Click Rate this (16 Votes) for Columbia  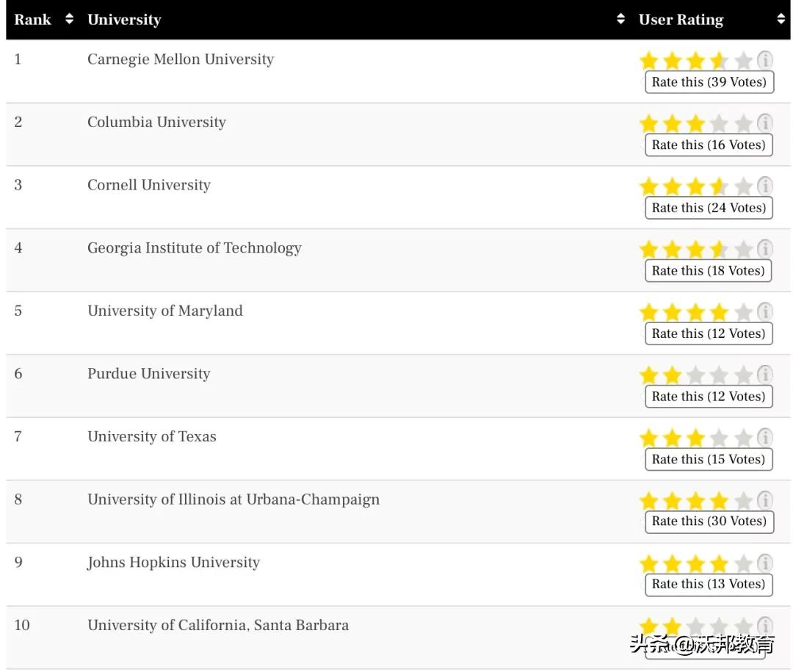click(709, 145)
